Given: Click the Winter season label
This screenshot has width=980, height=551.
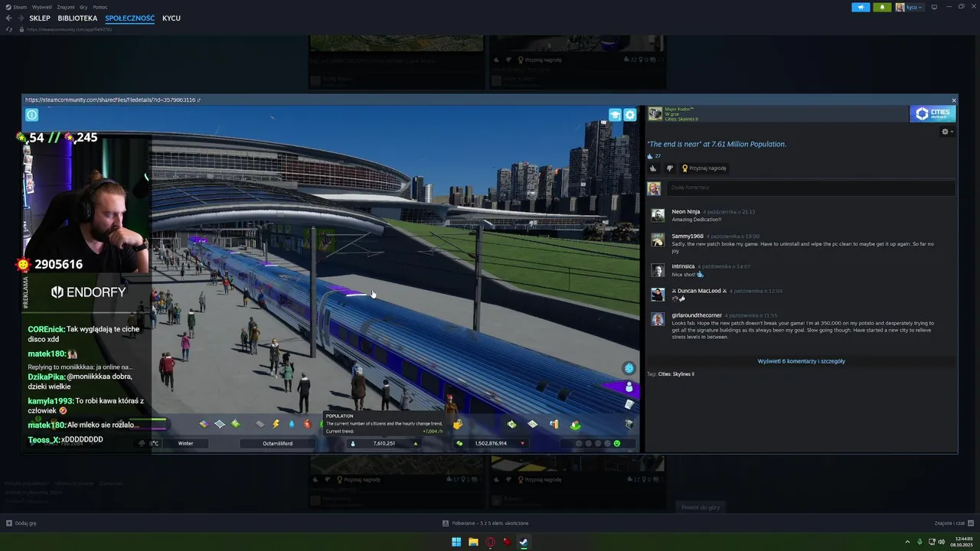Looking at the screenshot, I should coord(185,443).
